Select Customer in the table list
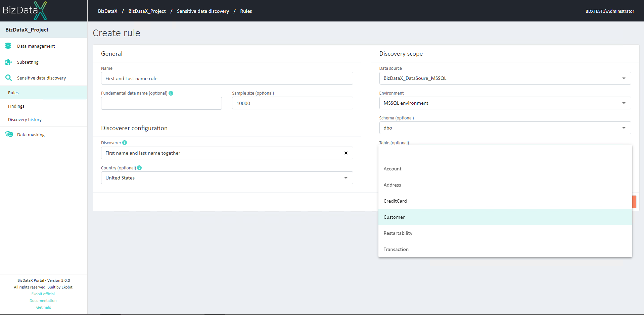 click(505, 217)
